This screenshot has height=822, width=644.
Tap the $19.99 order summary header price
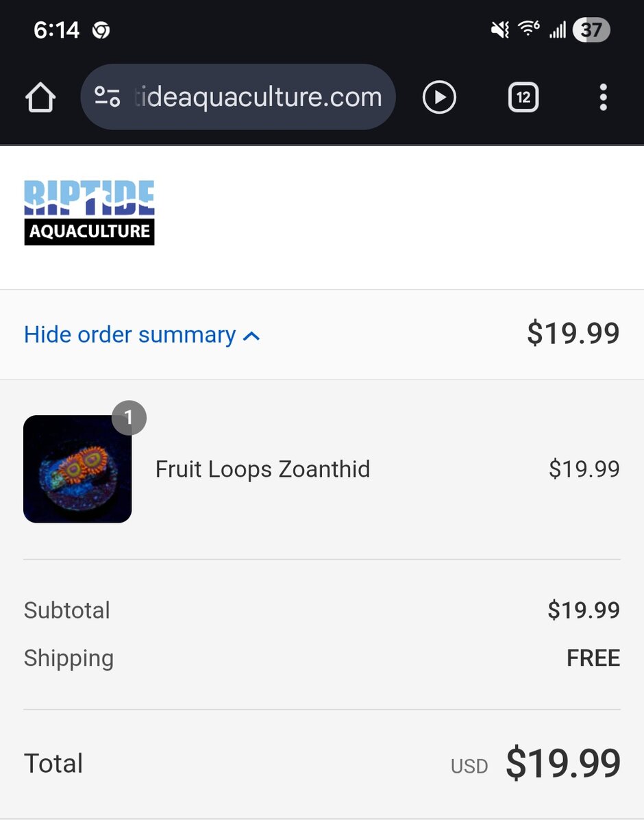tap(573, 334)
